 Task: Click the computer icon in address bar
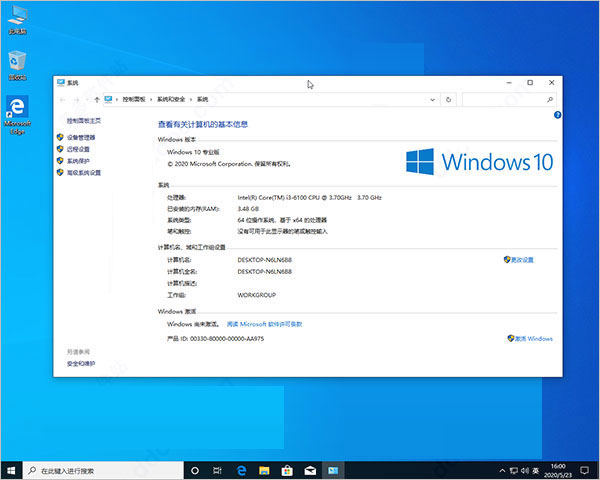(x=109, y=99)
